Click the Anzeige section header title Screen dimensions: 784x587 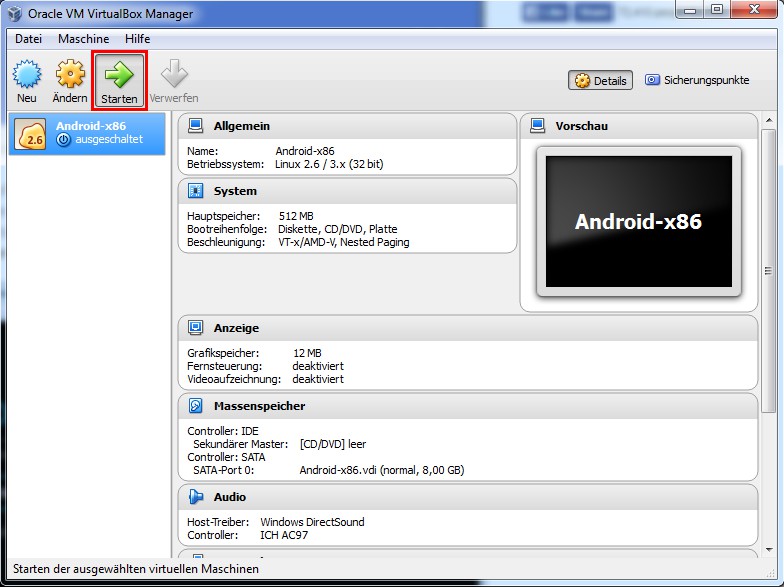[x=236, y=328]
